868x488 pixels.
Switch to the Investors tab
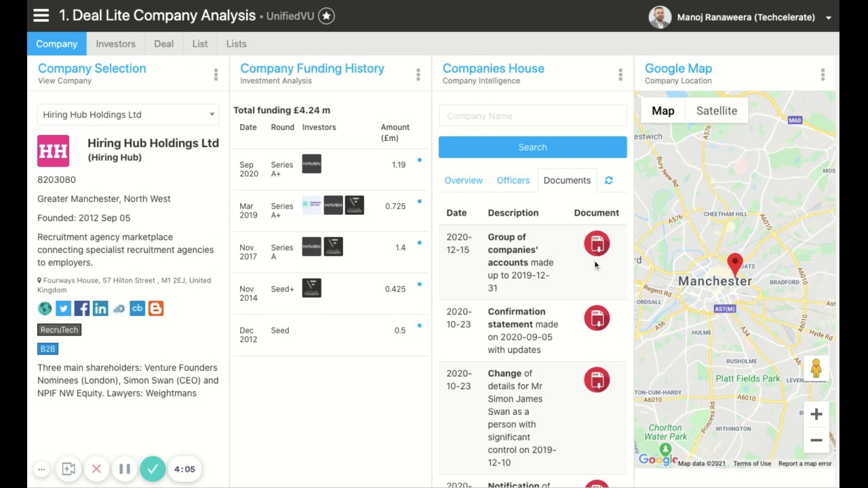(x=115, y=43)
